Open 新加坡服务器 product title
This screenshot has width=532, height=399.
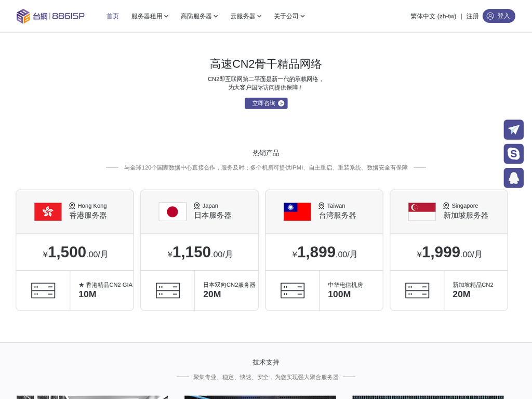tap(466, 216)
